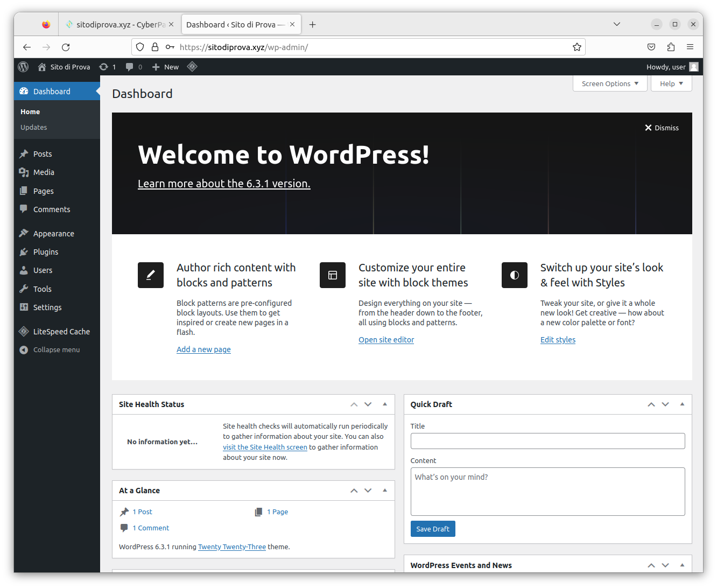Move Quick Draft widget up
This screenshot has width=717, height=588.
(651, 404)
